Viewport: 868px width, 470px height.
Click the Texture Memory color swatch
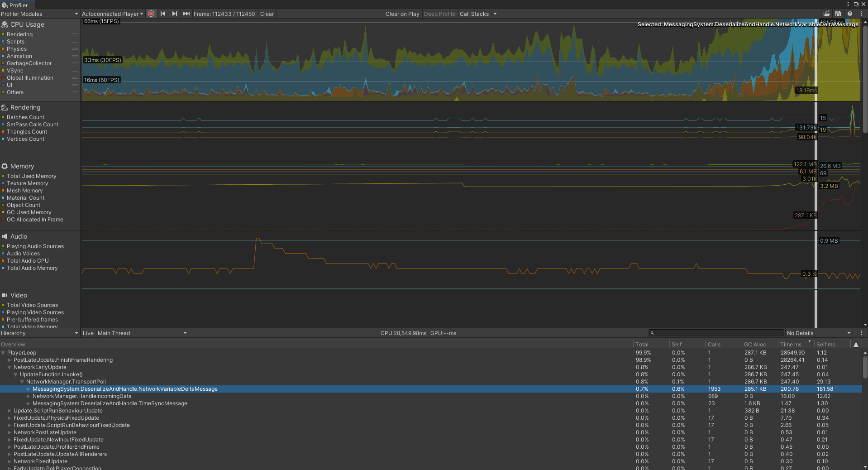[x=3, y=183]
